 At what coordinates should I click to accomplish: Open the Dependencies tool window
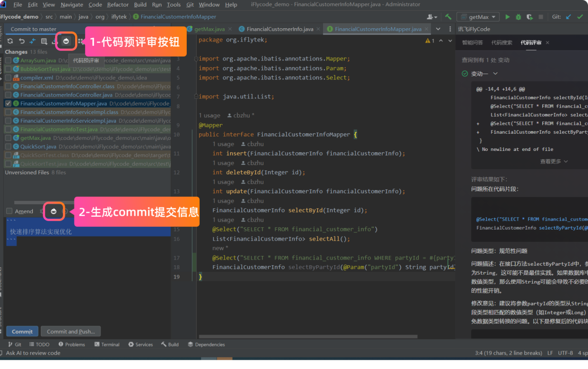click(x=206, y=344)
